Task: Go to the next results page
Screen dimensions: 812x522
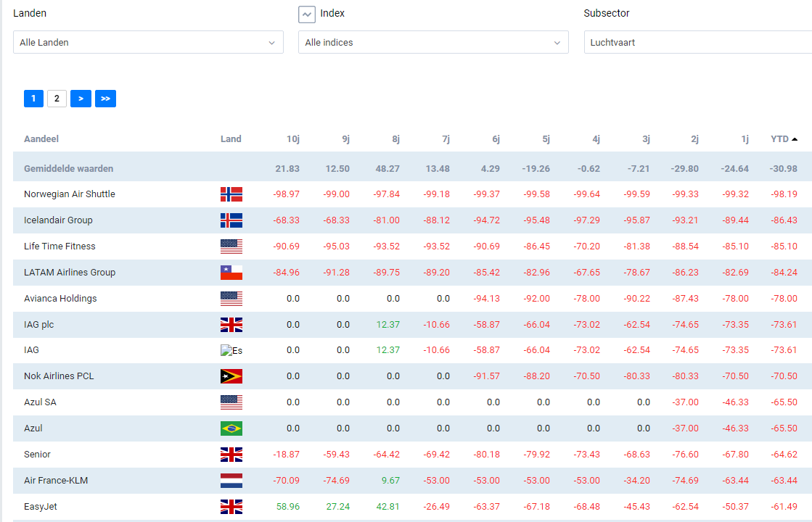Action: [x=81, y=99]
